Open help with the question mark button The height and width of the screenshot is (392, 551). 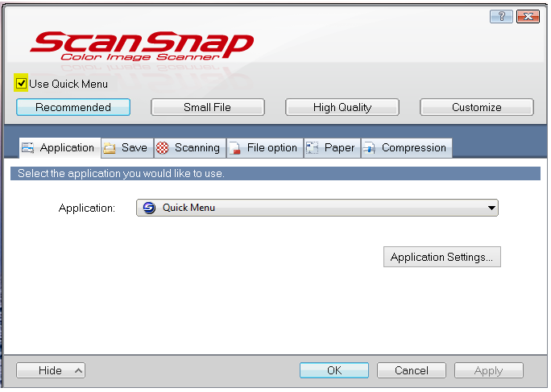point(501,16)
